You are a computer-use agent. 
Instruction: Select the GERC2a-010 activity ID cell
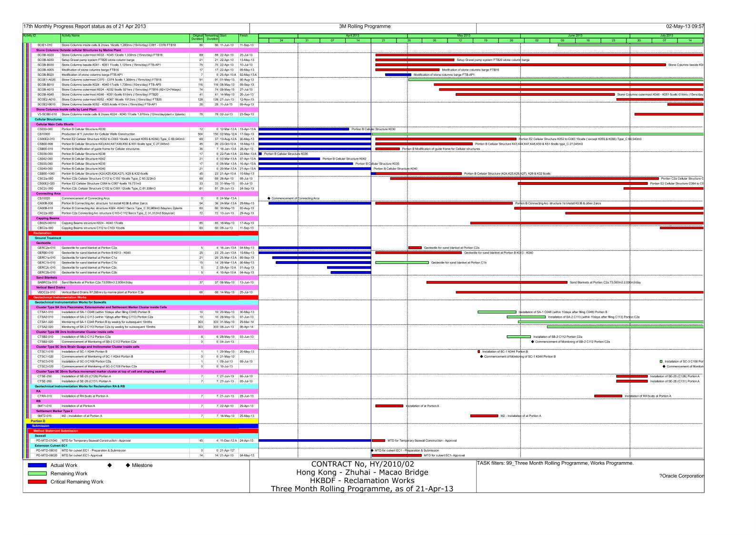click(46, 248)
